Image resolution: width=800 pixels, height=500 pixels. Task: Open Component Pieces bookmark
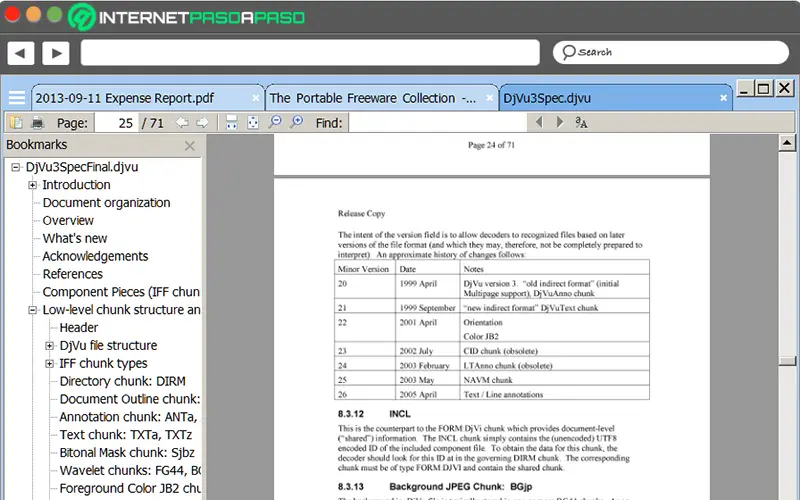point(121,292)
